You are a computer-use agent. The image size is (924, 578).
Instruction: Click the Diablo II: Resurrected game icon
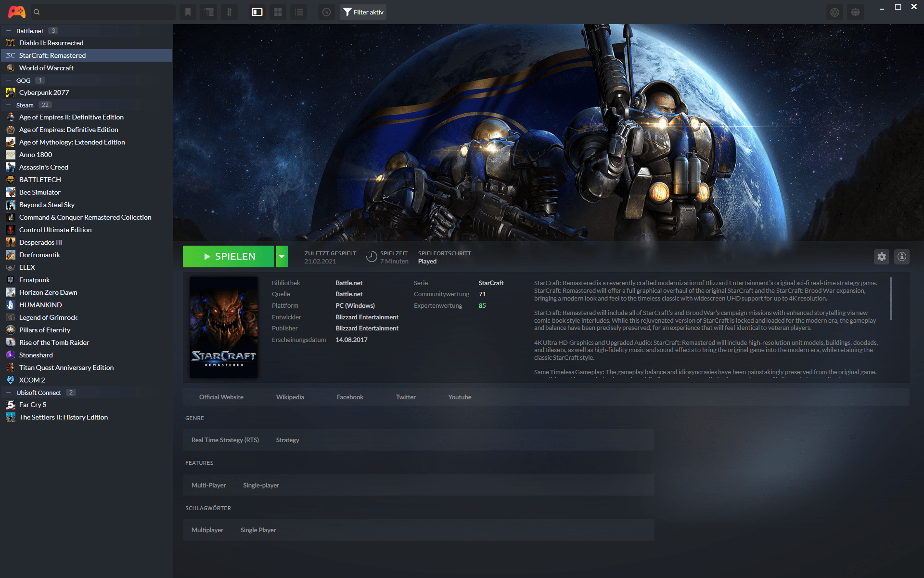(11, 43)
